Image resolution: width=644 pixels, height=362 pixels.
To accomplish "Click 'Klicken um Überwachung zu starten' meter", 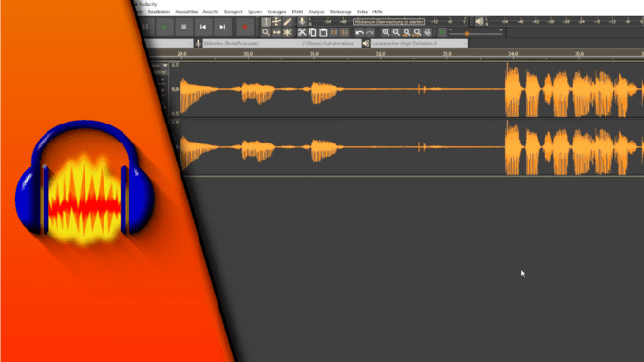I will [x=388, y=21].
